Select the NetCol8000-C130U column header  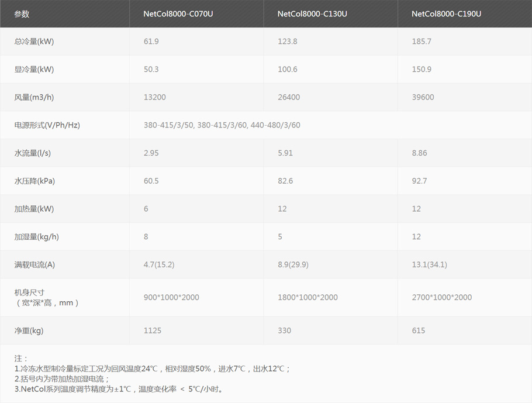(x=312, y=14)
